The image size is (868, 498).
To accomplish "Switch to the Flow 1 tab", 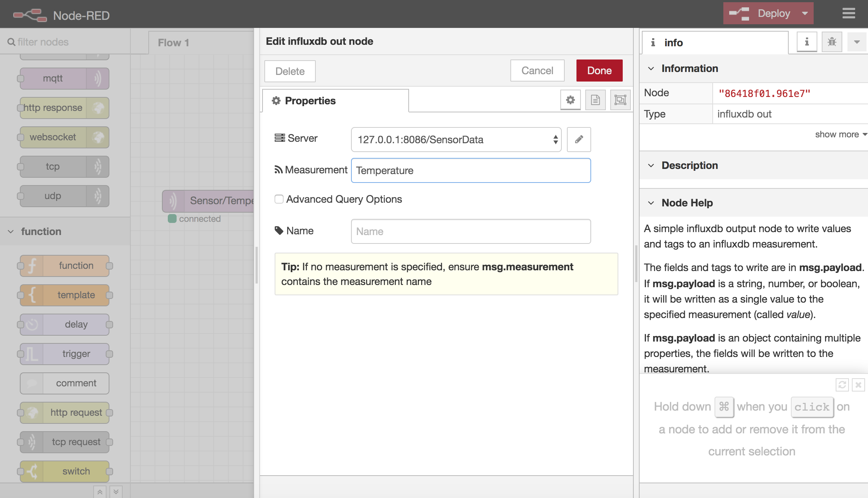I will pos(201,43).
